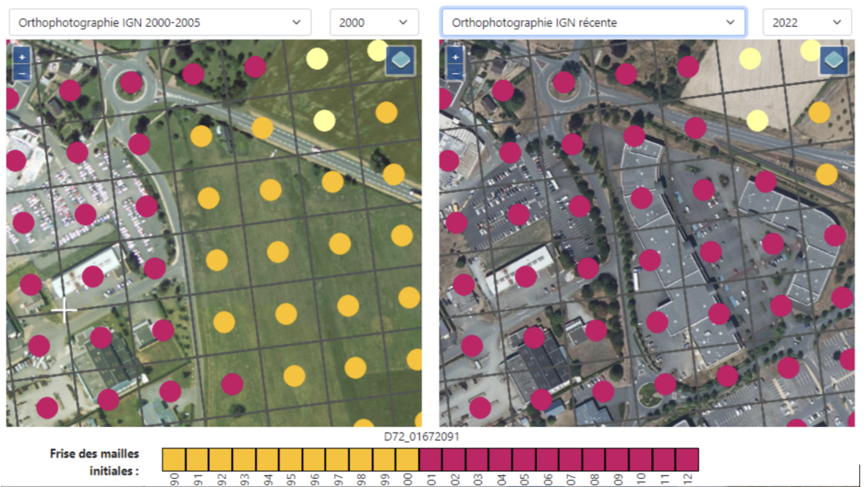Open layer switcher on left map

tap(401, 60)
